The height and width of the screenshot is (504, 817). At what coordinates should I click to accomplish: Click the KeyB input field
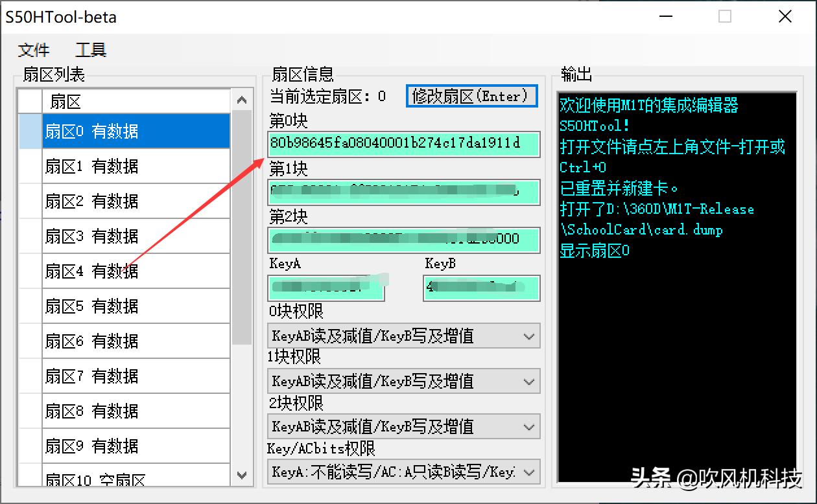[x=481, y=288]
